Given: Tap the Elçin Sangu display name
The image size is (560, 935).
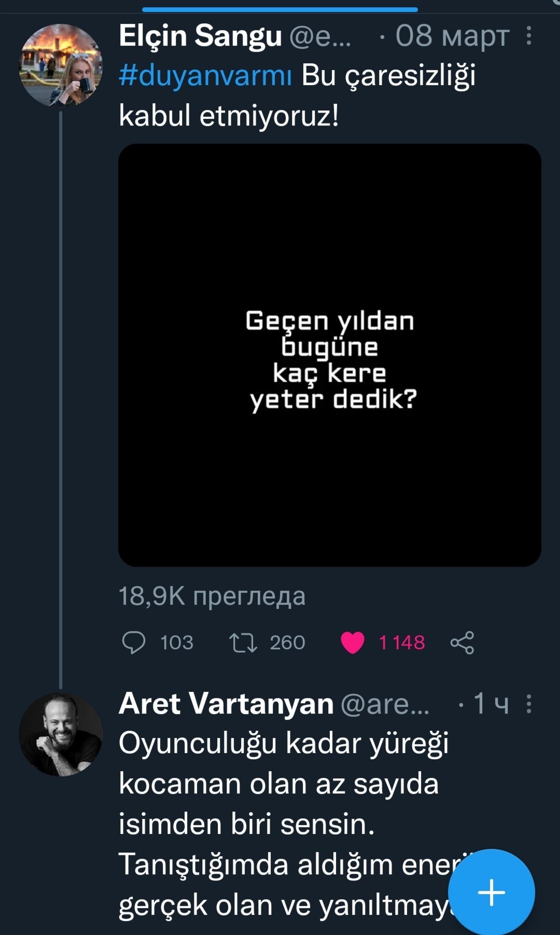Looking at the screenshot, I should tap(200, 36).
